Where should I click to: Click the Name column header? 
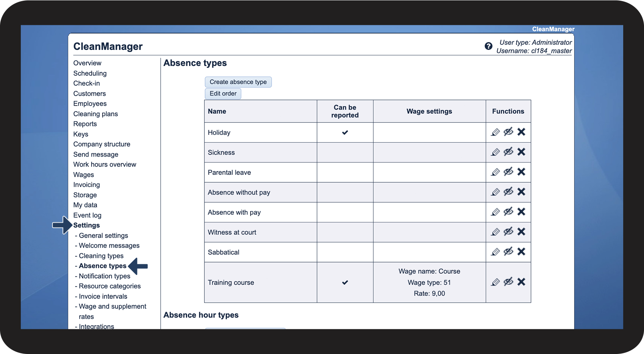217,112
